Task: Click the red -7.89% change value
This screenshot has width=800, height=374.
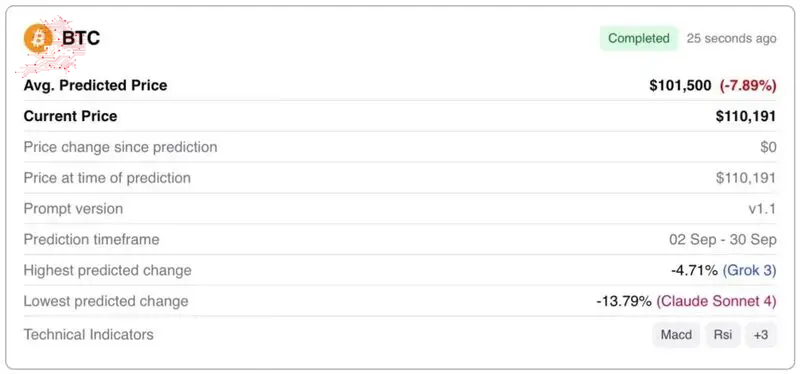Action: point(748,86)
